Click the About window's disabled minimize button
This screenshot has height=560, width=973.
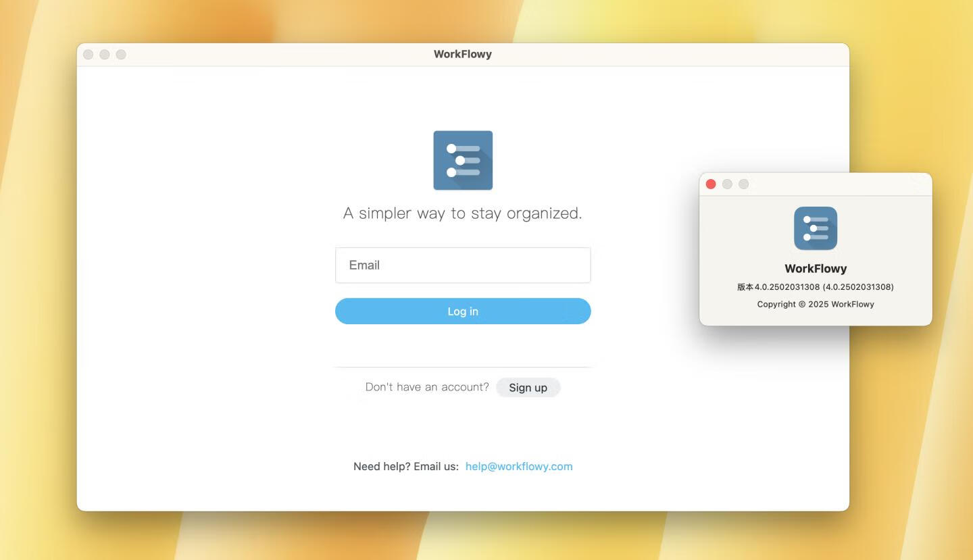(727, 184)
